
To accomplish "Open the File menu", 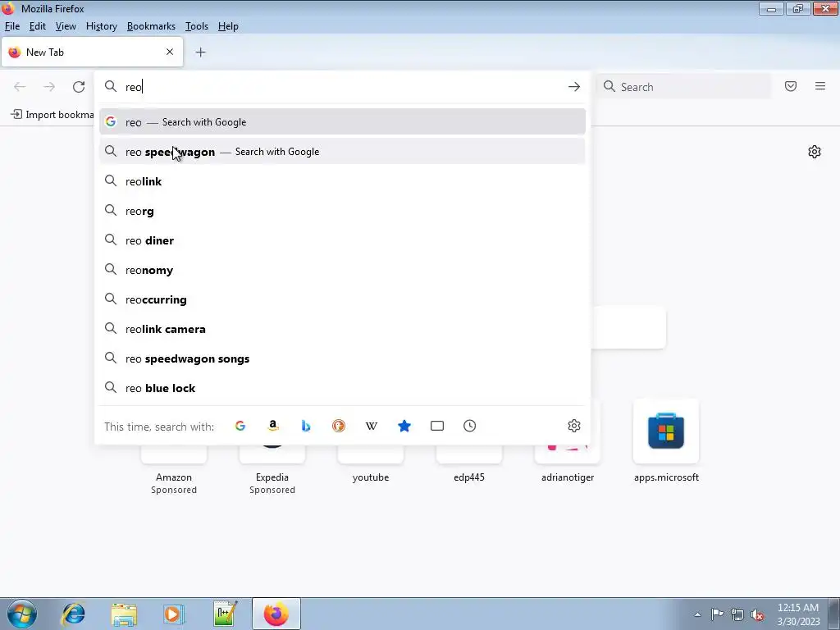I will (11, 26).
